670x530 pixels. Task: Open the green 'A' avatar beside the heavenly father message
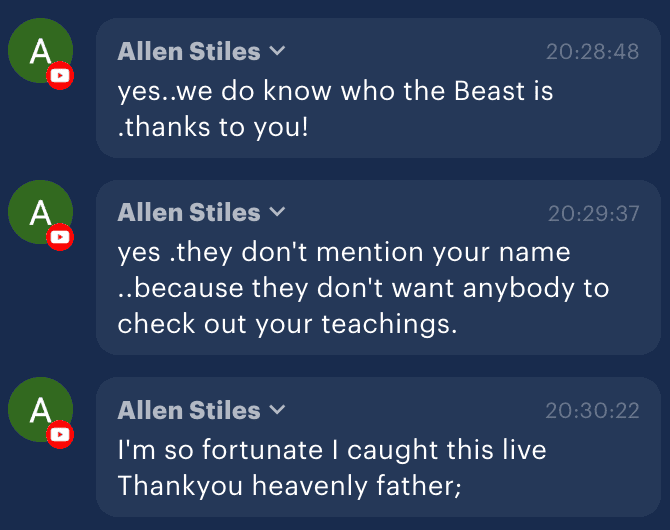(40, 409)
